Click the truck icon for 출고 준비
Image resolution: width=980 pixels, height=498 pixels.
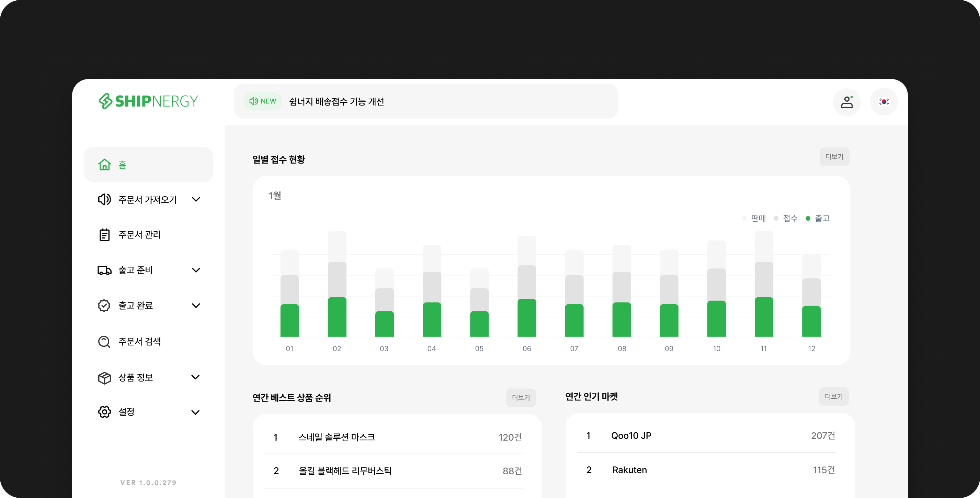coord(104,270)
